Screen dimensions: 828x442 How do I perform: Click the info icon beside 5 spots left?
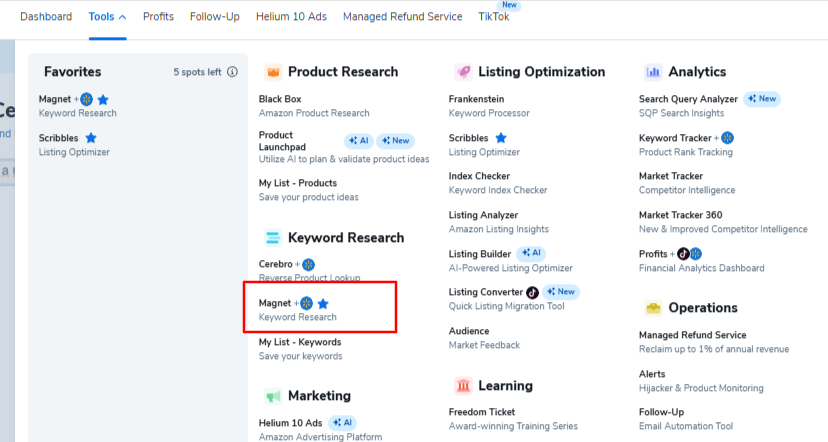pos(232,72)
